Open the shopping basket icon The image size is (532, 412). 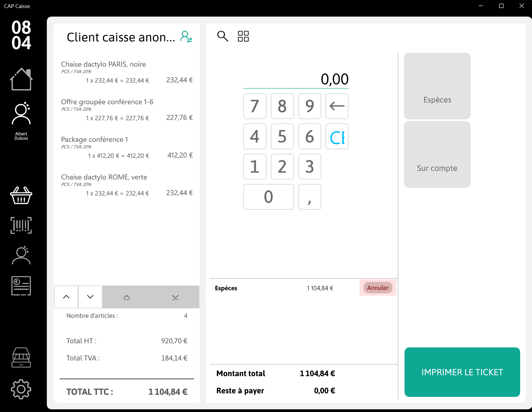point(21,195)
